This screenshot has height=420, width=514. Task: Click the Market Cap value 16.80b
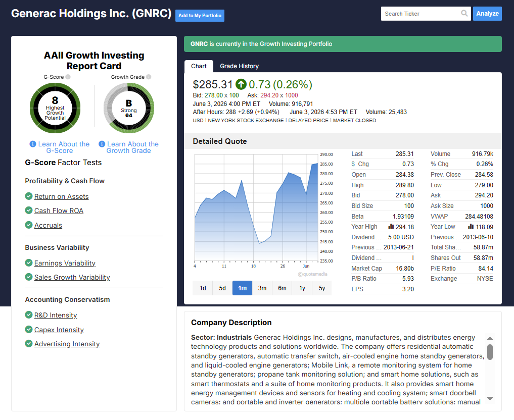tap(405, 269)
